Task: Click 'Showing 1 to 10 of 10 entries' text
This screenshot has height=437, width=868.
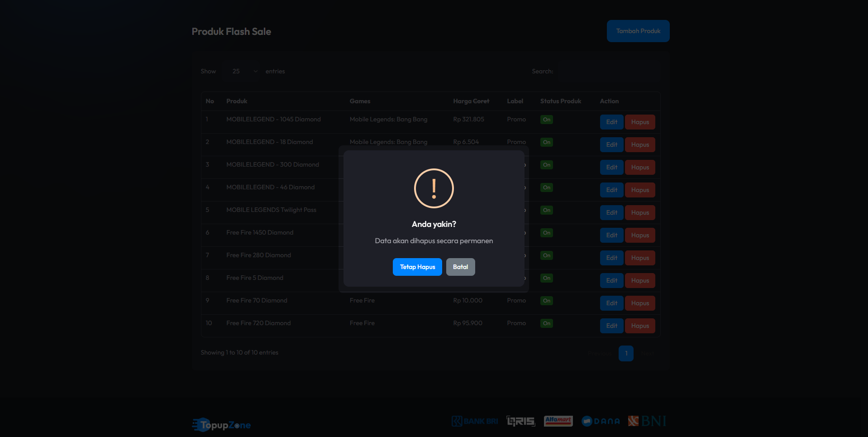Action: tap(239, 352)
